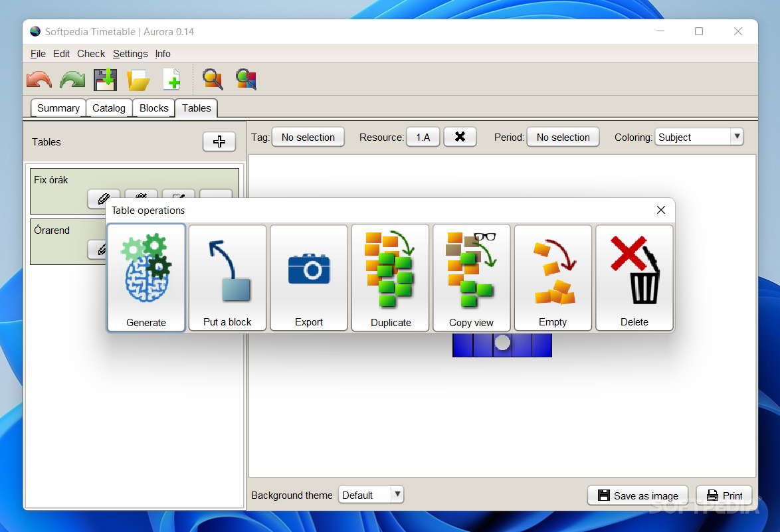The width and height of the screenshot is (780, 532).
Task: Click the Save as image button
Action: point(638,495)
